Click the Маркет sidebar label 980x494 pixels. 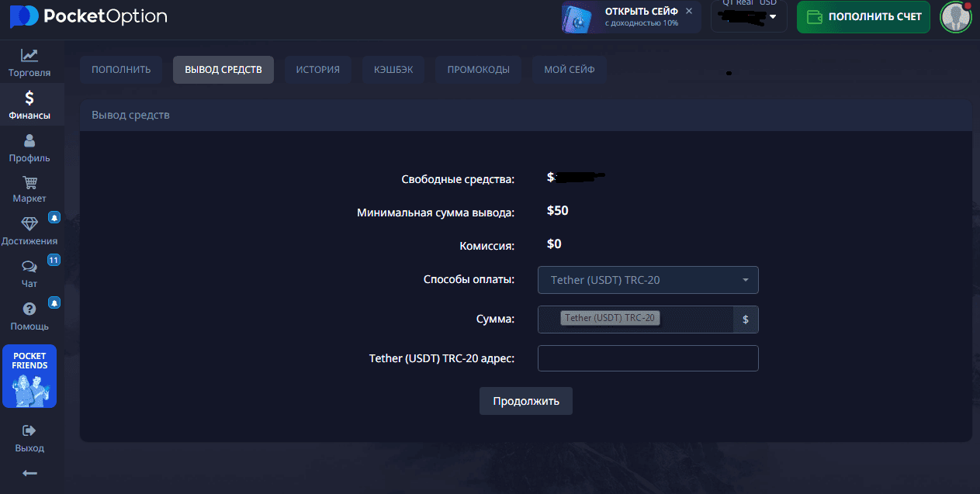click(29, 199)
